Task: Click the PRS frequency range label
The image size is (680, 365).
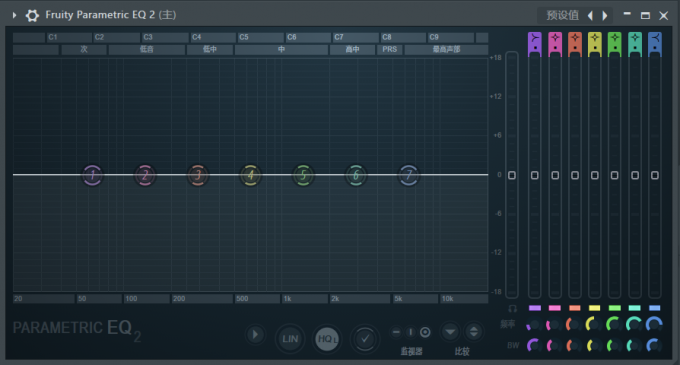Action: click(389, 49)
